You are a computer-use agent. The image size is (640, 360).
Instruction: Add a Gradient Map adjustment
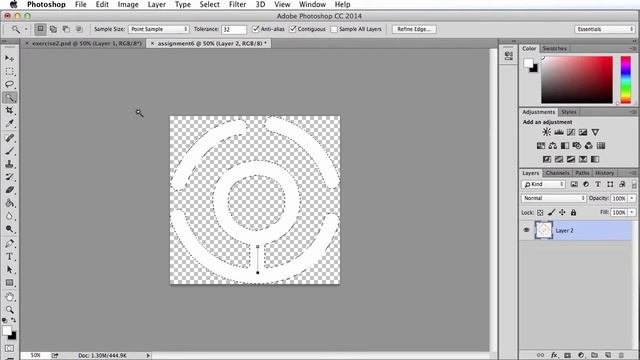pyautogui.click(x=595, y=159)
